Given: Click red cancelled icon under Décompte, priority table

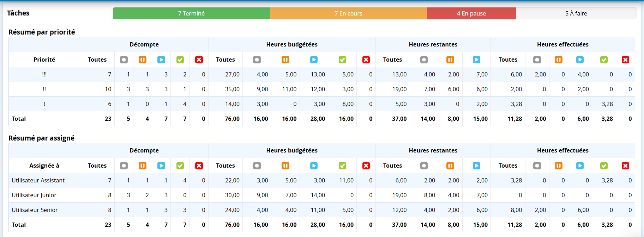Looking at the screenshot, I should (199, 60).
